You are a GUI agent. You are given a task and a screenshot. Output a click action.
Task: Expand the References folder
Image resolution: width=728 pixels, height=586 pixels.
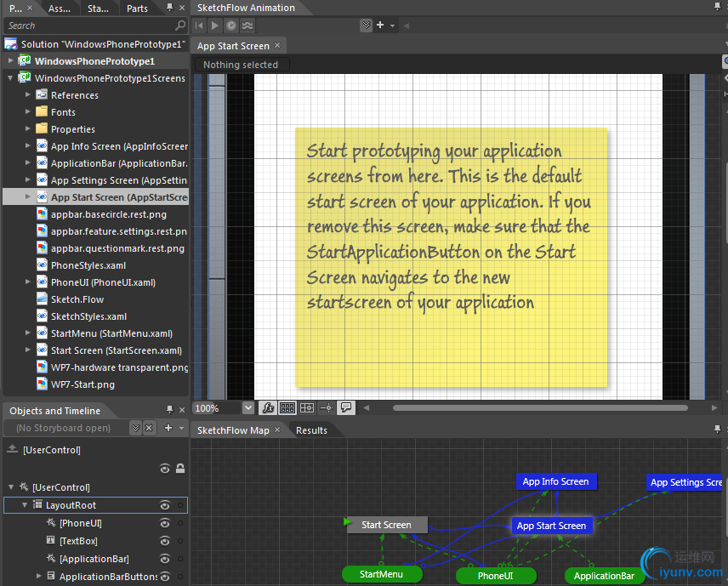[28, 95]
